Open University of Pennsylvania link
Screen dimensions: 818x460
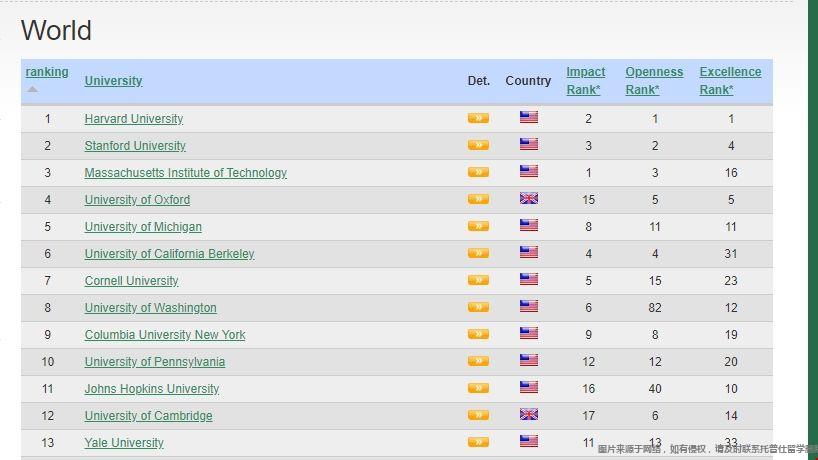[155, 362]
